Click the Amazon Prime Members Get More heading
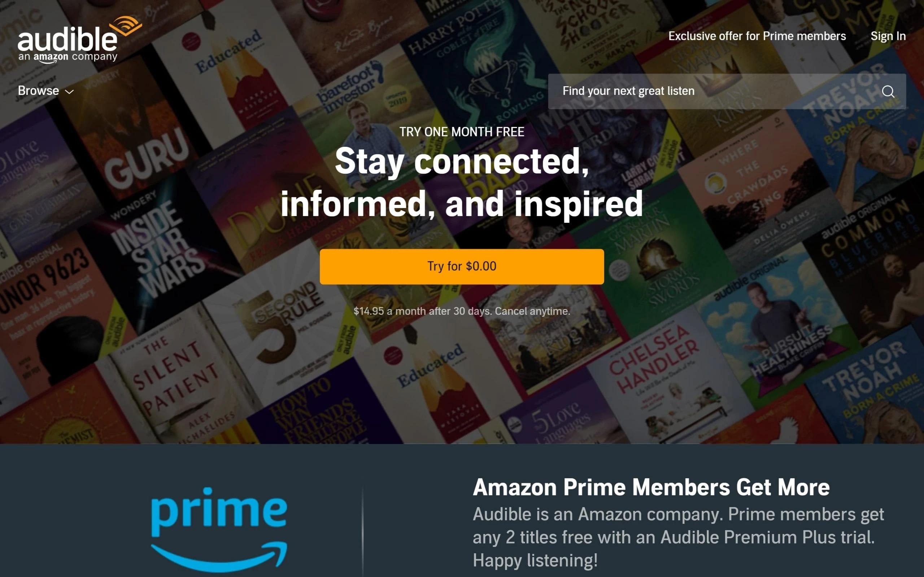 (x=651, y=487)
